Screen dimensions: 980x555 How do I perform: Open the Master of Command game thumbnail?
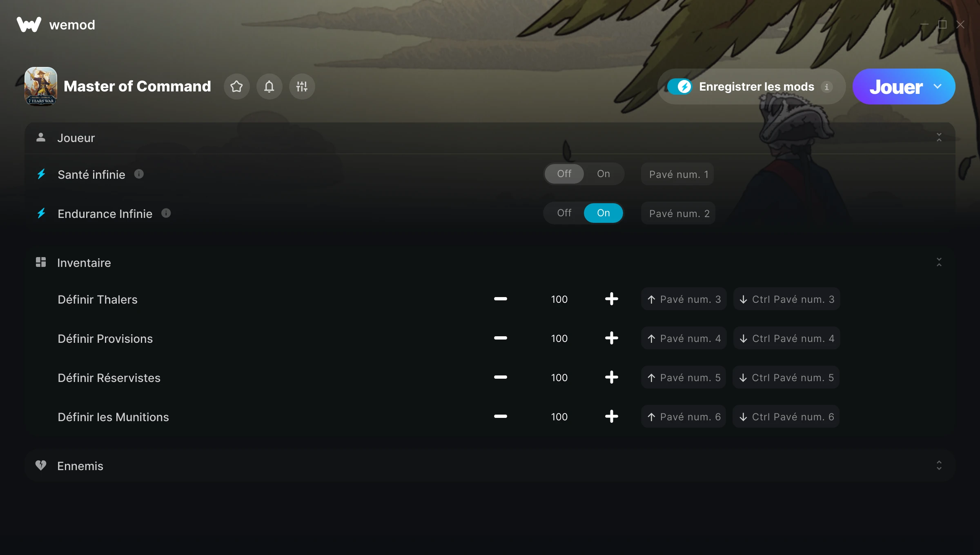click(41, 87)
